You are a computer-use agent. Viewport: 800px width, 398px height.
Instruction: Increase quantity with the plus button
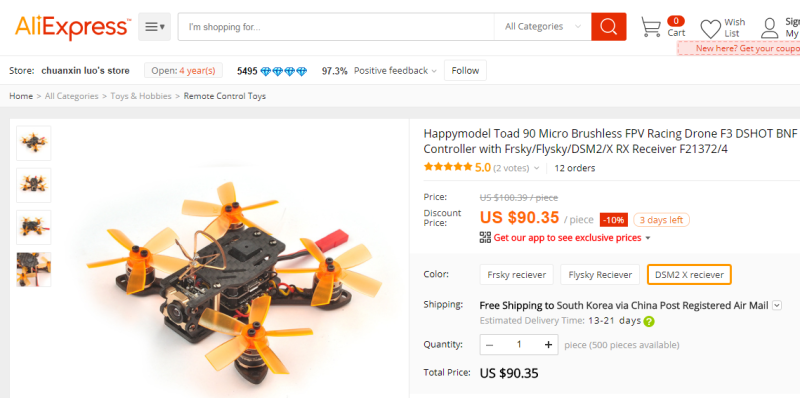[x=548, y=345]
